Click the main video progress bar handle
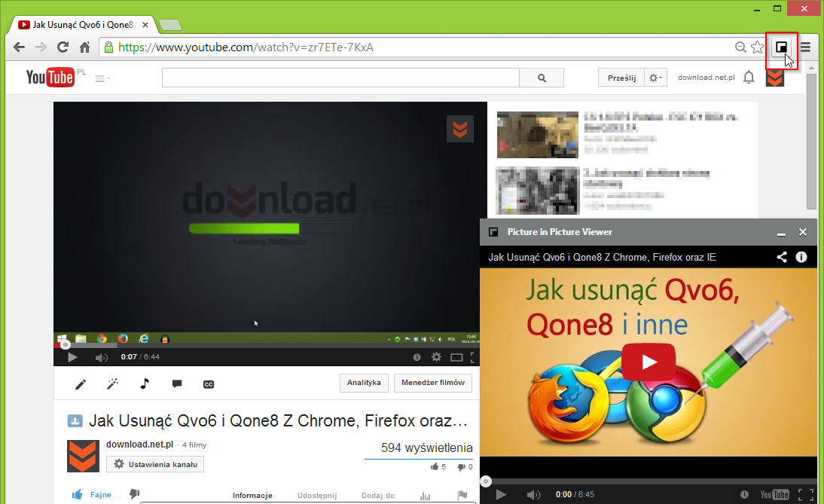This screenshot has width=824, height=504. (x=66, y=345)
